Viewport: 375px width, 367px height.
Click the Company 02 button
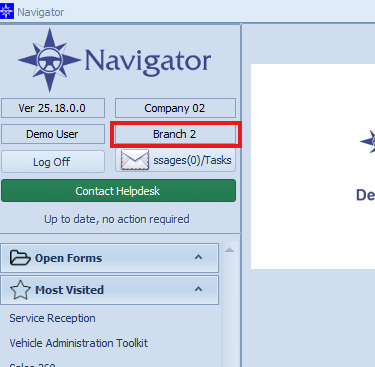click(175, 108)
